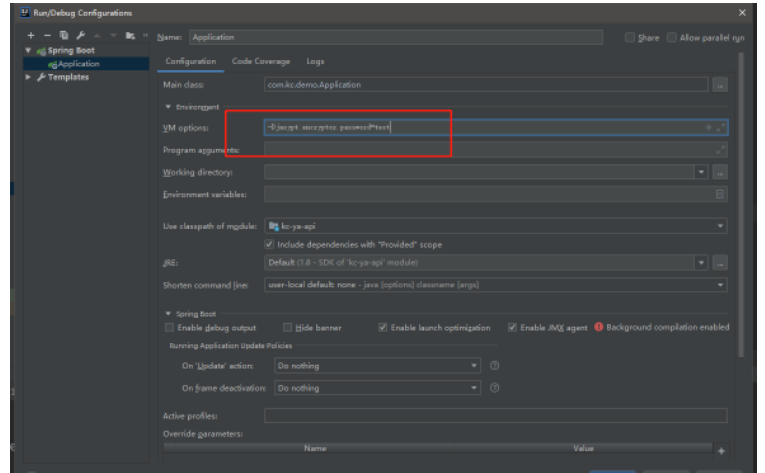The height and width of the screenshot is (473, 765).
Task: Copy the selected configuration icon
Action: pyautogui.click(x=62, y=37)
